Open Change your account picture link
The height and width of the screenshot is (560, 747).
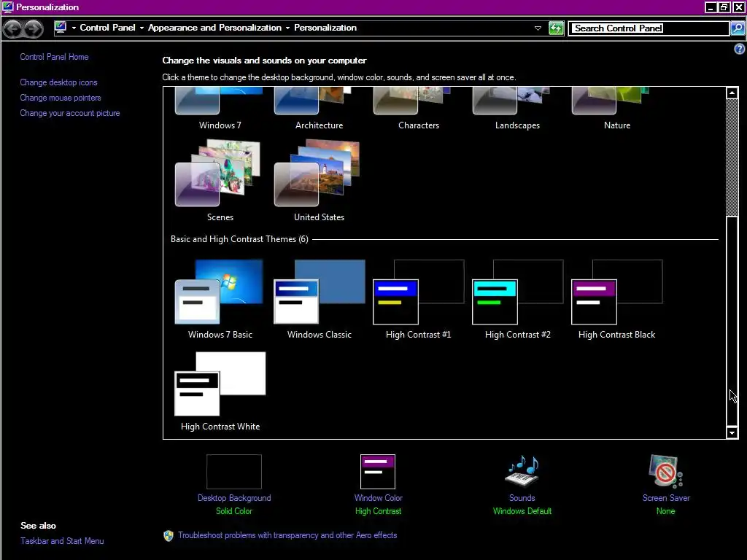(70, 113)
